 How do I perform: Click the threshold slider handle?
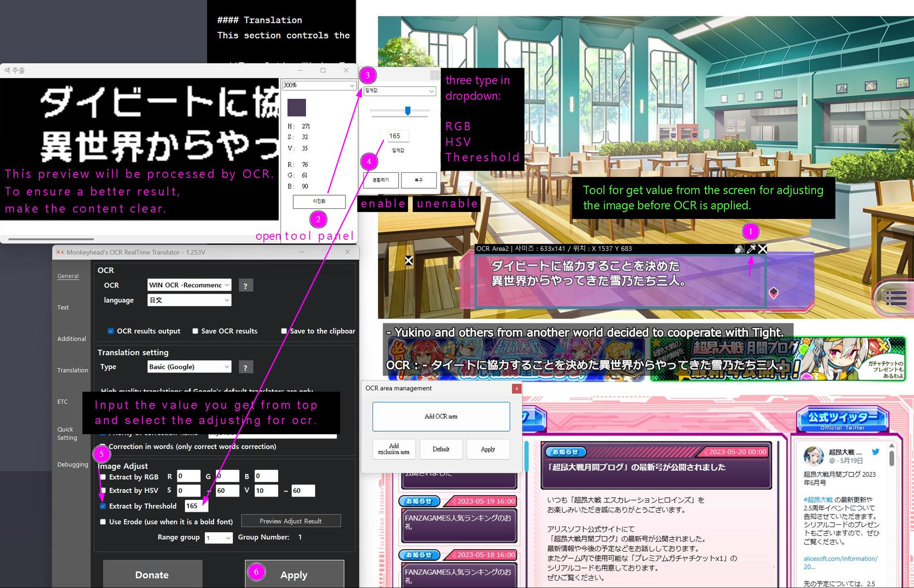click(x=408, y=111)
